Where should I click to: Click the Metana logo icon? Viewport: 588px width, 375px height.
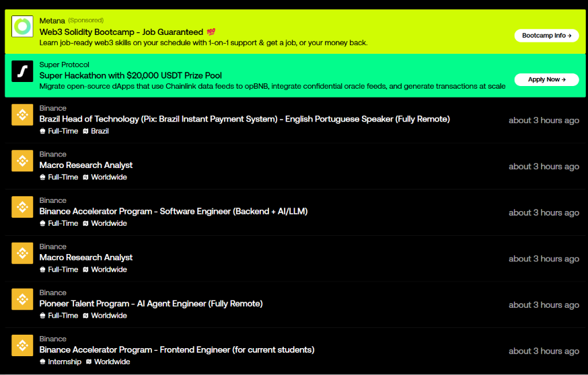22,26
